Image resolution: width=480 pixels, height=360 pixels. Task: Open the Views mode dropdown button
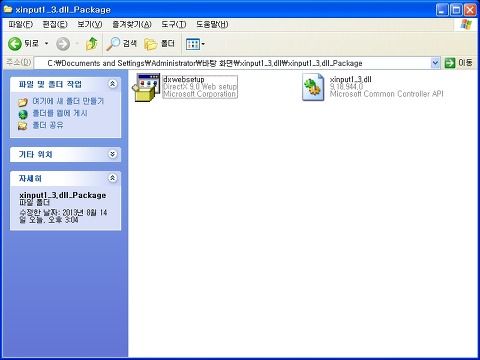[195, 44]
